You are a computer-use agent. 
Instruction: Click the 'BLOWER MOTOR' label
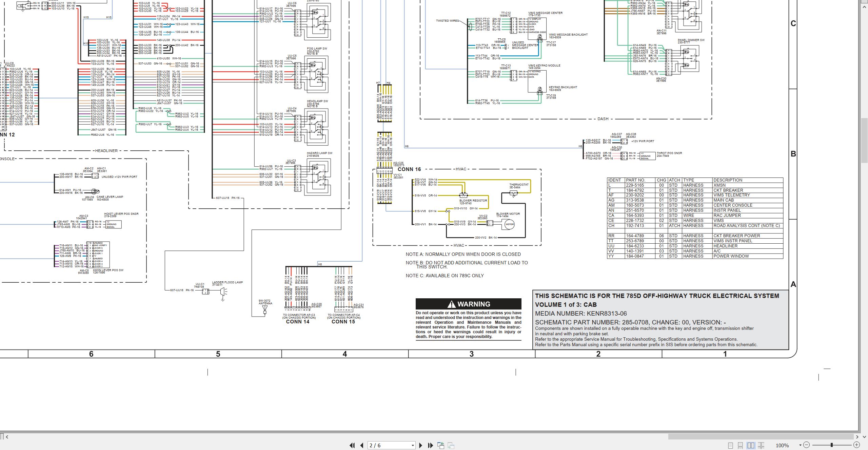point(508,214)
